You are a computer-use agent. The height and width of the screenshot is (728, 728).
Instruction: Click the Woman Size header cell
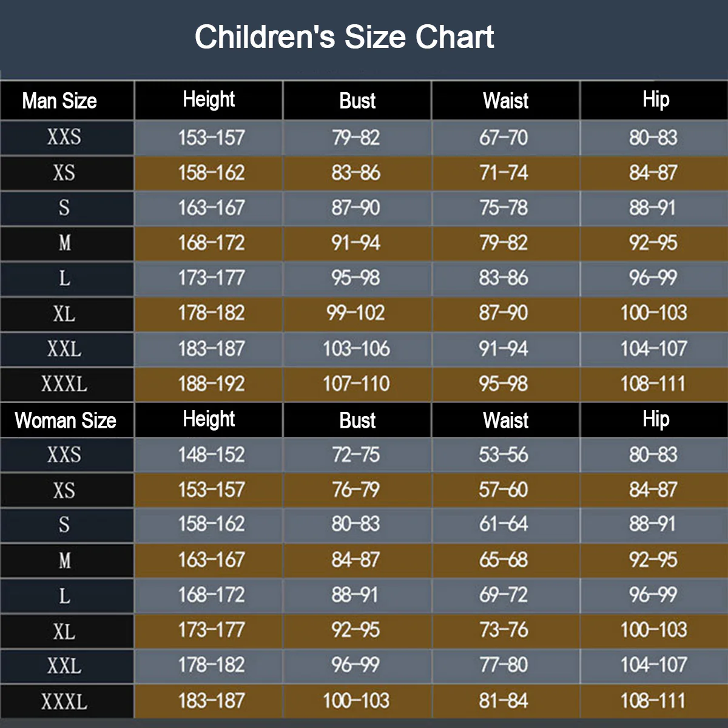66,420
